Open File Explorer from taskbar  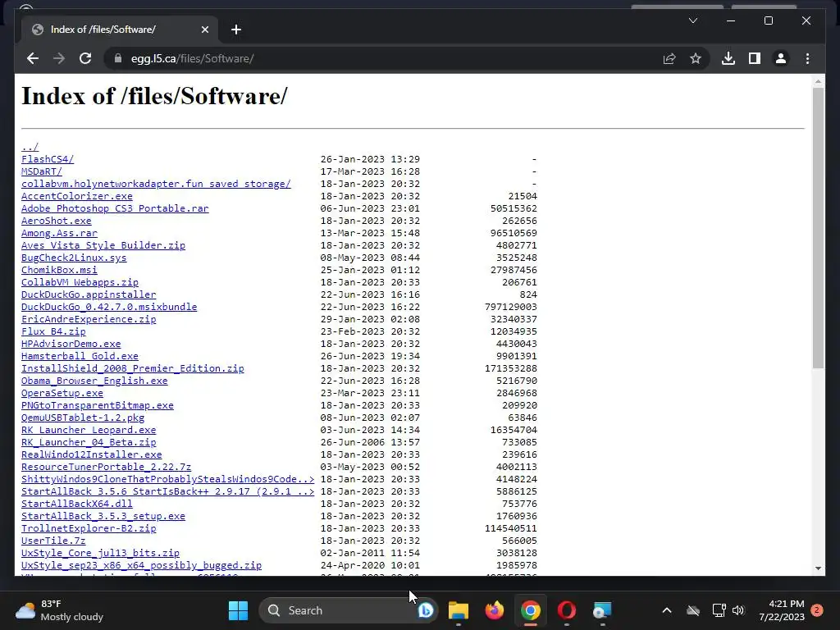459,610
